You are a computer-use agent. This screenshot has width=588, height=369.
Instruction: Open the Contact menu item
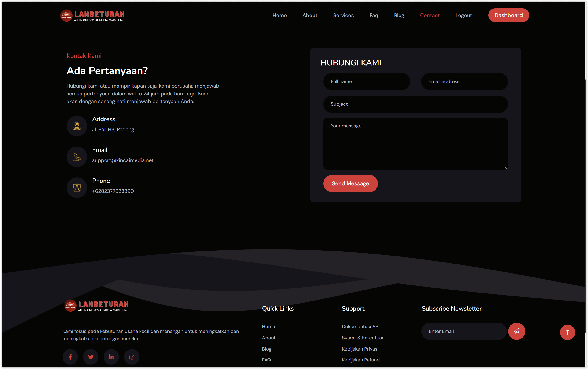(430, 15)
